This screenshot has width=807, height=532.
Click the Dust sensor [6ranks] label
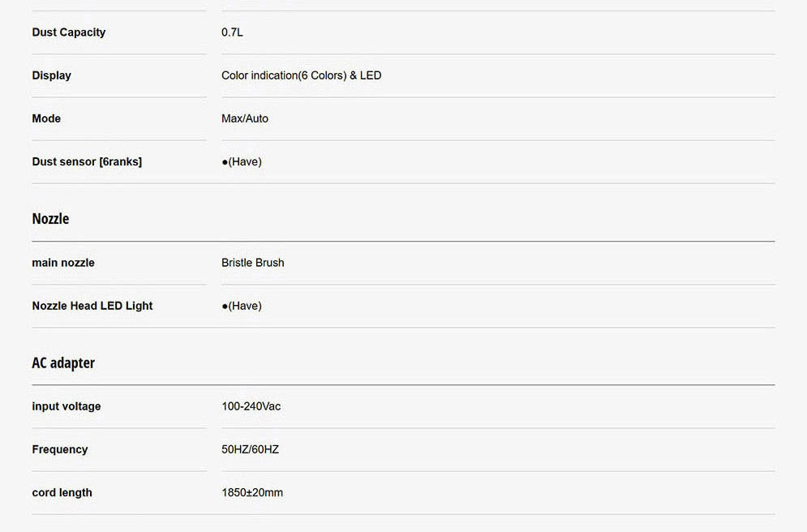(x=87, y=161)
